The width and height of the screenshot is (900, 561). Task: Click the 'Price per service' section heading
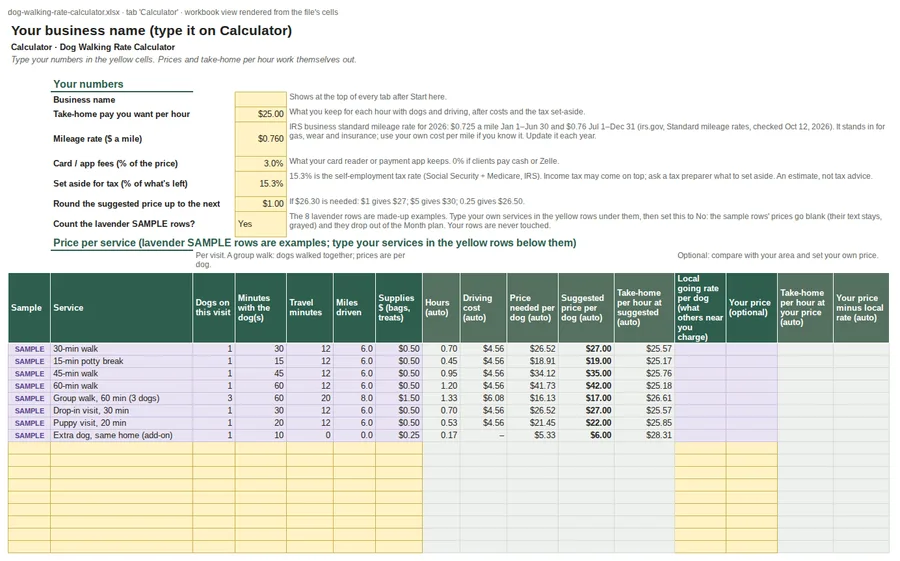click(x=315, y=243)
